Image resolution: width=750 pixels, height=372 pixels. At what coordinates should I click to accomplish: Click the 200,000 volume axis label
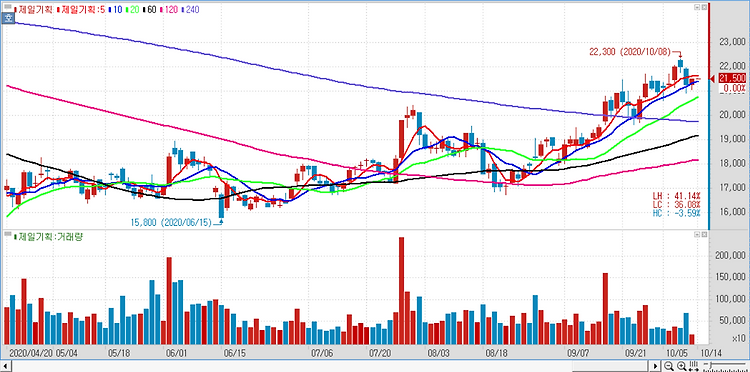click(x=729, y=255)
